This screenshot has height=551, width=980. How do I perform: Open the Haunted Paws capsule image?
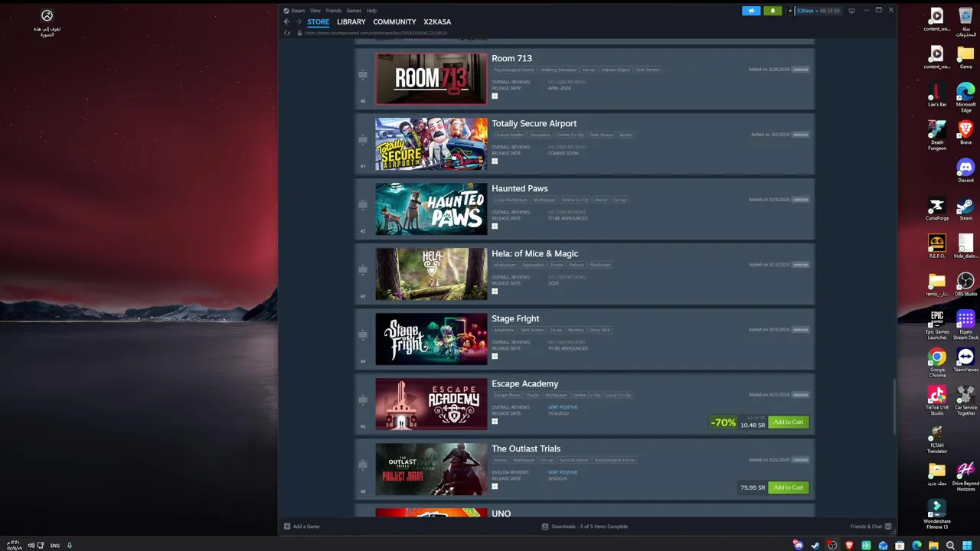431,208
